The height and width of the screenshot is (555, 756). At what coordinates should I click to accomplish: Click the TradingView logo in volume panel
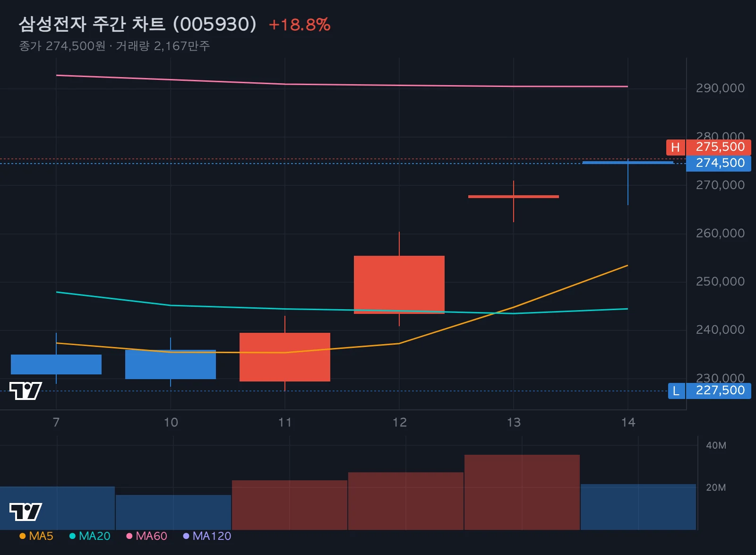point(26,512)
